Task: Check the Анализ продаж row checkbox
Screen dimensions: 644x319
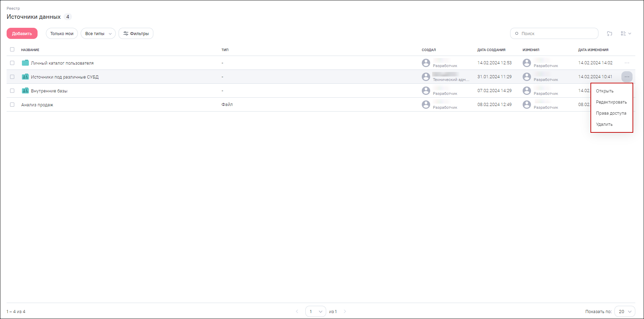Action: [12, 105]
